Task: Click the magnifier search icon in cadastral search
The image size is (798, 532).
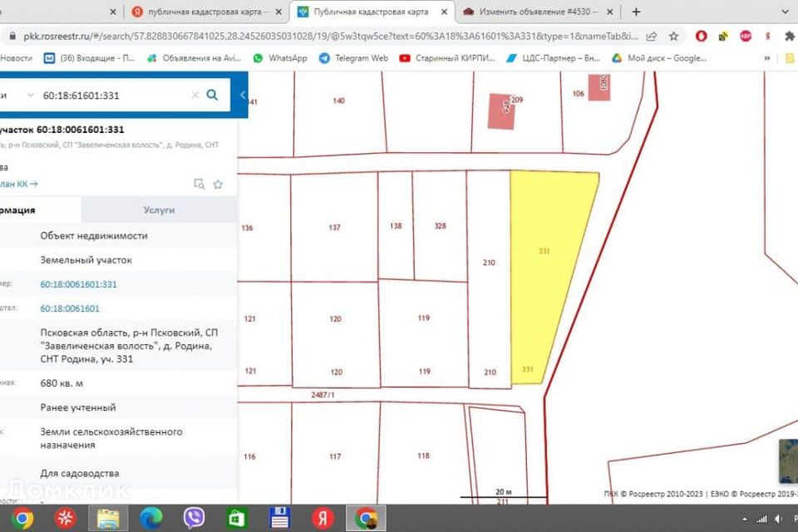Action: coord(212,95)
